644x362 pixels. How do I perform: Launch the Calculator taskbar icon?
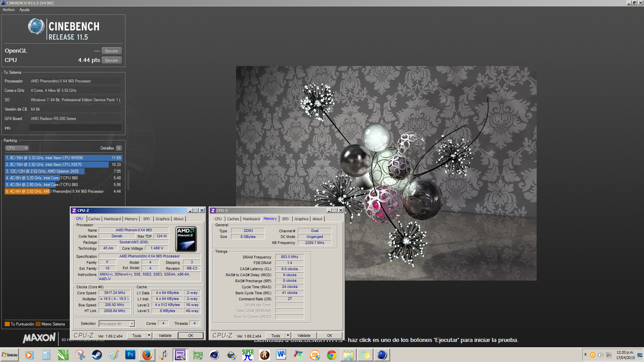(x=46, y=355)
